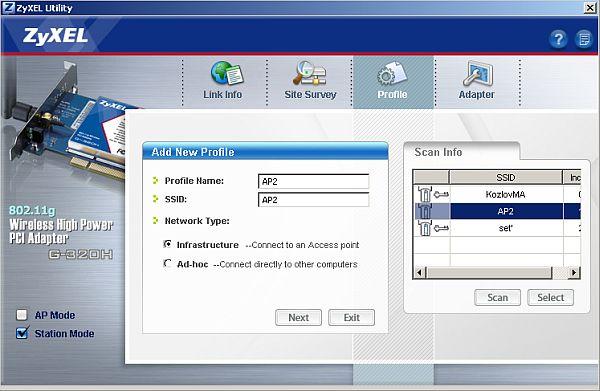The height and width of the screenshot is (391, 600).
Task: Click the Network Type label
Action: [197, 221]
